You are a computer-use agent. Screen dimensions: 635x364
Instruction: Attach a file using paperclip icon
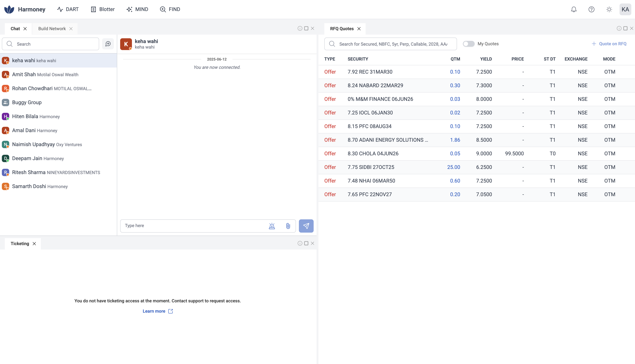point(288,226)
